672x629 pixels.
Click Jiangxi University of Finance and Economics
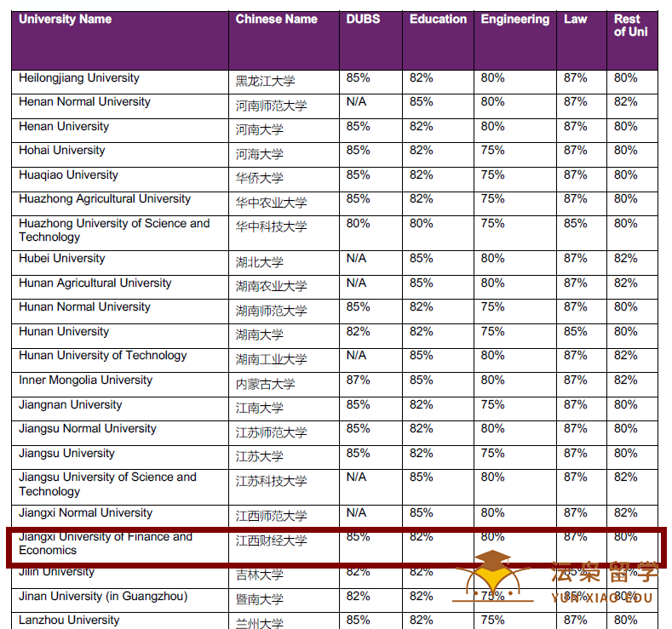click(106, 543)
